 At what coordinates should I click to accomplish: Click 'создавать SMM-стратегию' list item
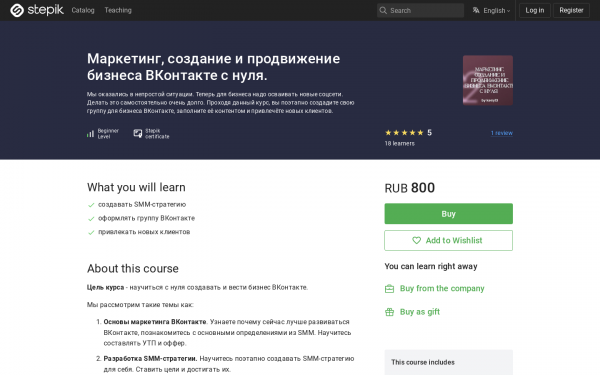(142, 204)
